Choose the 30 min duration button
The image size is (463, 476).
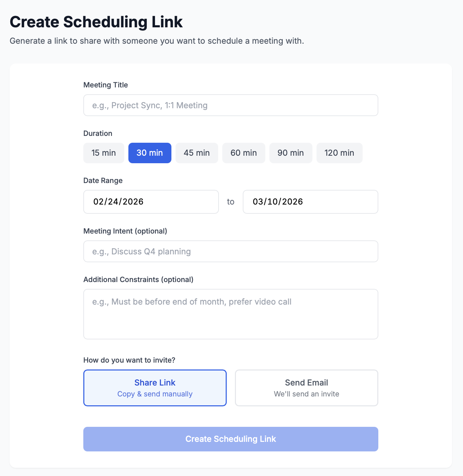[150, 153]
